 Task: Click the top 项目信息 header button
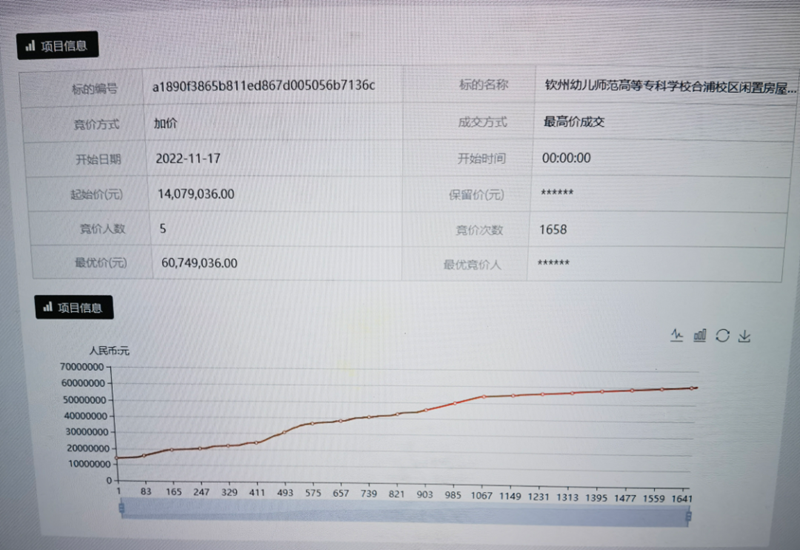click(x=57, y=45)
